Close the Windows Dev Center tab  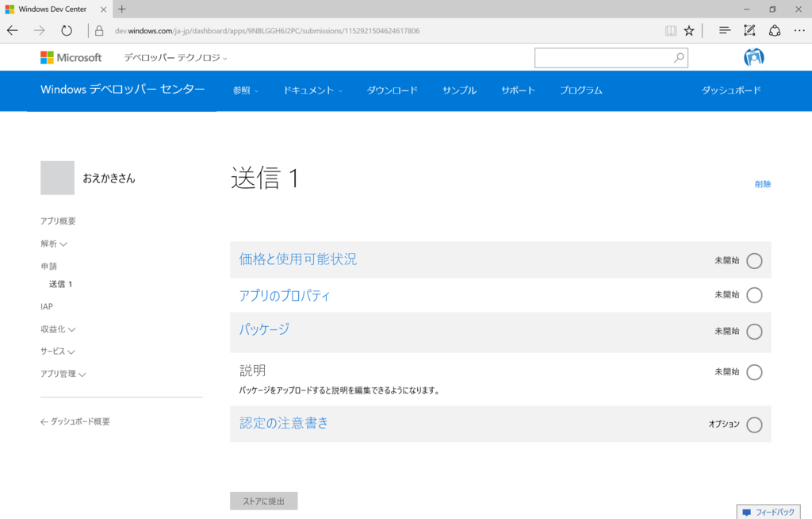(x=103, y=10)
